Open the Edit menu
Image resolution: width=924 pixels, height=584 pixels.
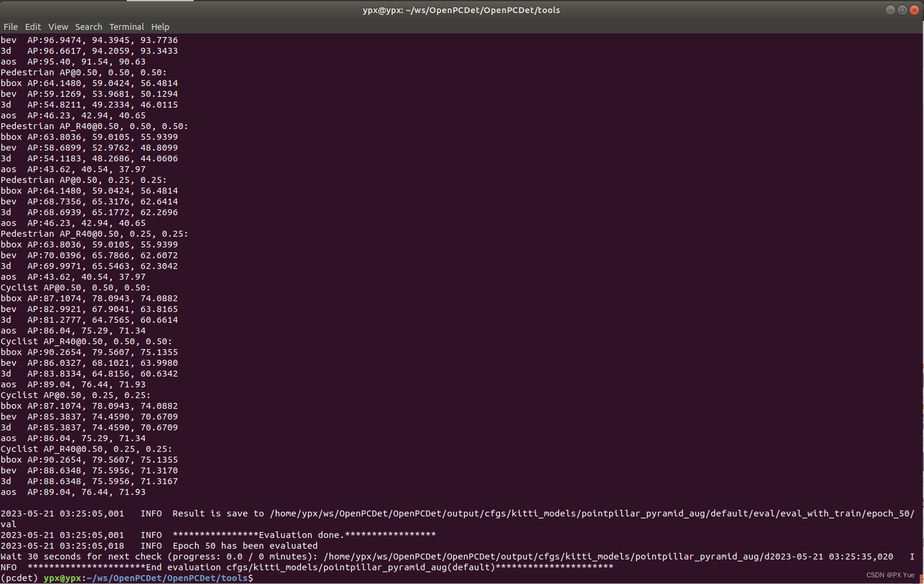point(33,27)
